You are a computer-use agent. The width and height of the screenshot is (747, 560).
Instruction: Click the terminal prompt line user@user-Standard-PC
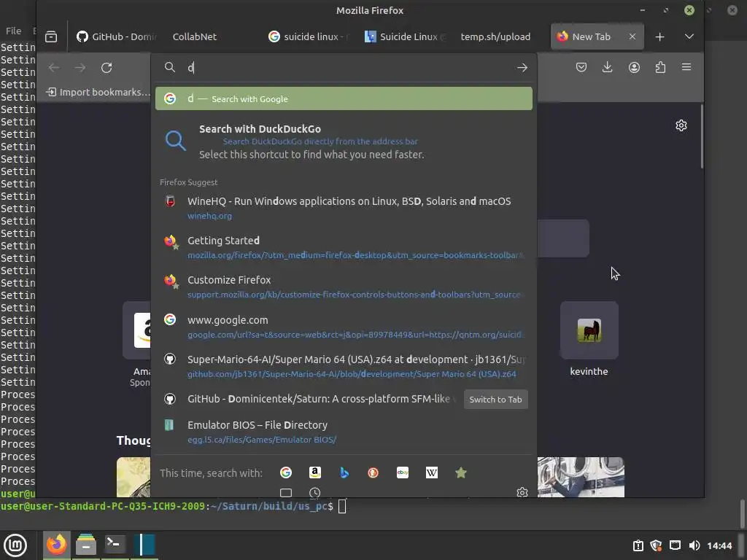coord(173,506)
